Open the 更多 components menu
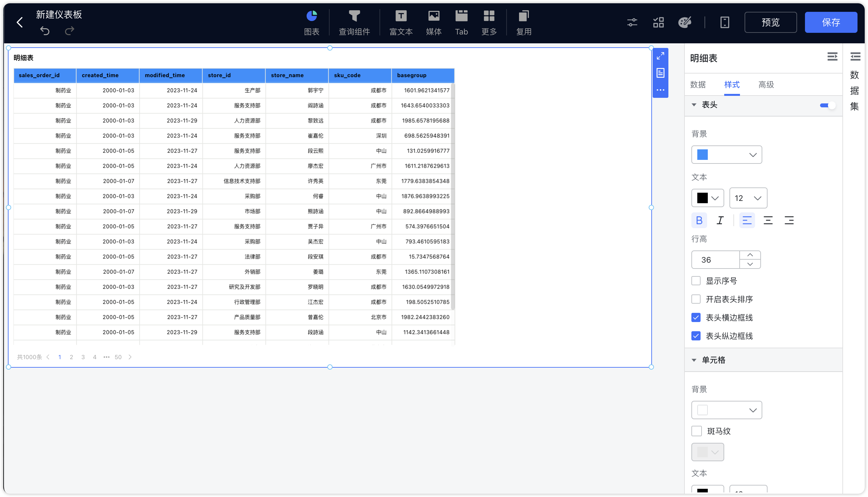 [x=489, y=23]
